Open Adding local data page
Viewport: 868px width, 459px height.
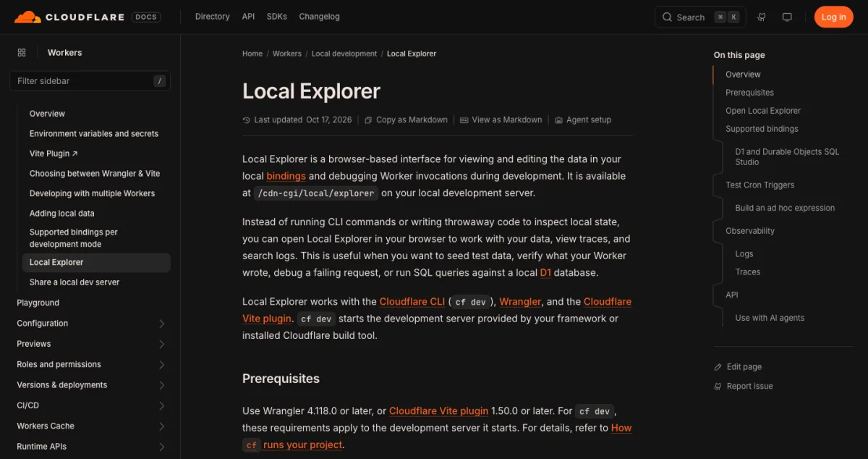[x=62, y=214]
